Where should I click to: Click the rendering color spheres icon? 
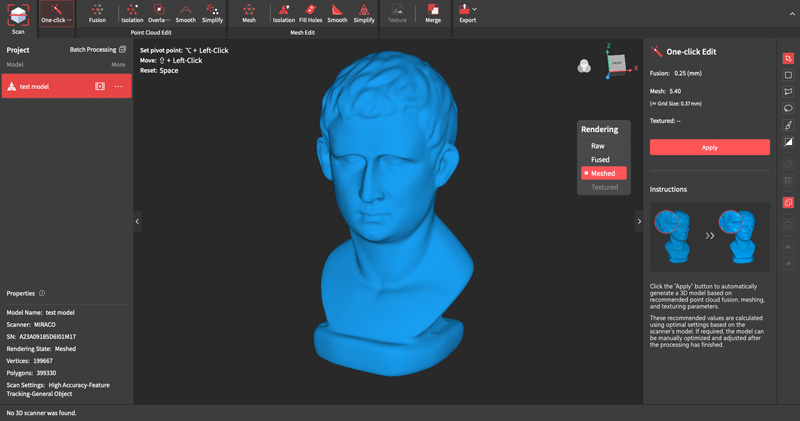584,66
